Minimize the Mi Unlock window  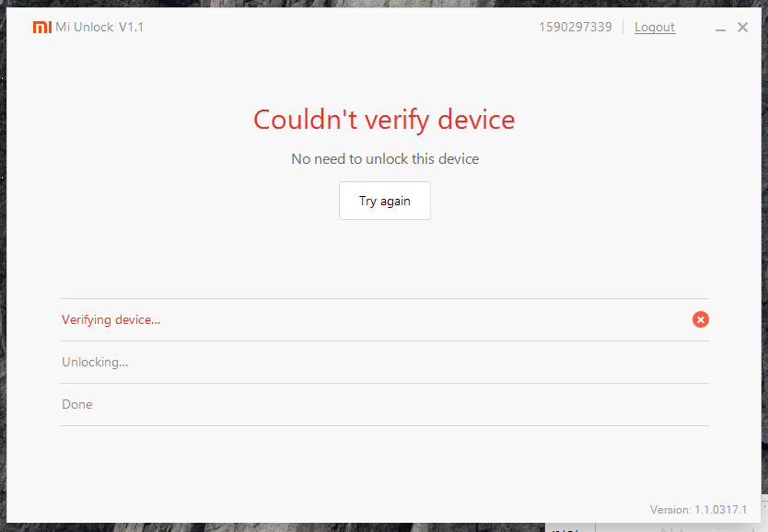(x=721, y=29)
